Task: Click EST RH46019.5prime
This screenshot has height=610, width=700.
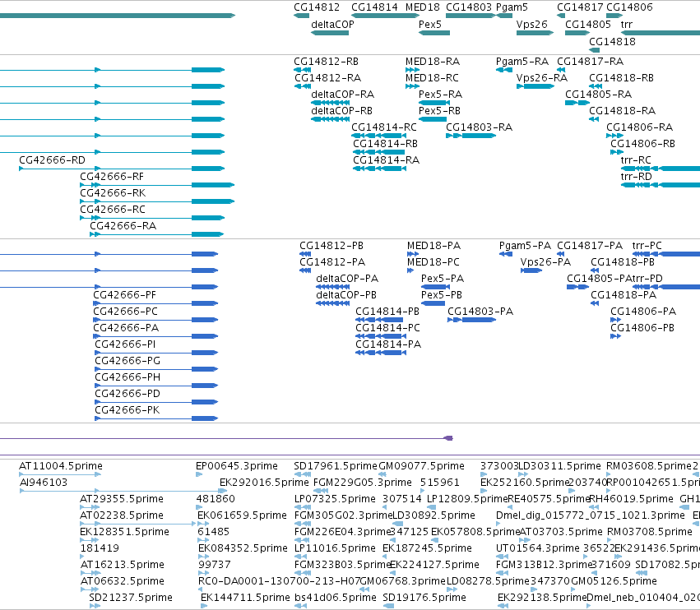Action: [x=631, y=499]
